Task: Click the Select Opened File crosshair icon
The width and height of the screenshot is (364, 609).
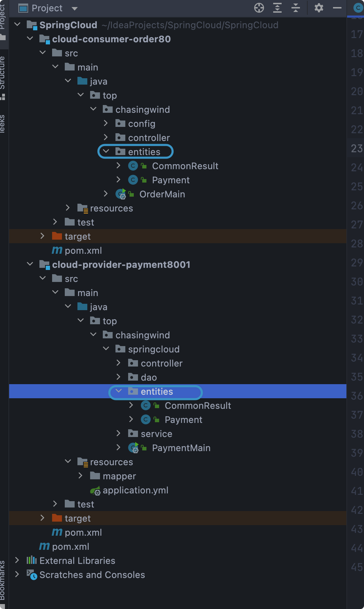Action: pos(259,8)
